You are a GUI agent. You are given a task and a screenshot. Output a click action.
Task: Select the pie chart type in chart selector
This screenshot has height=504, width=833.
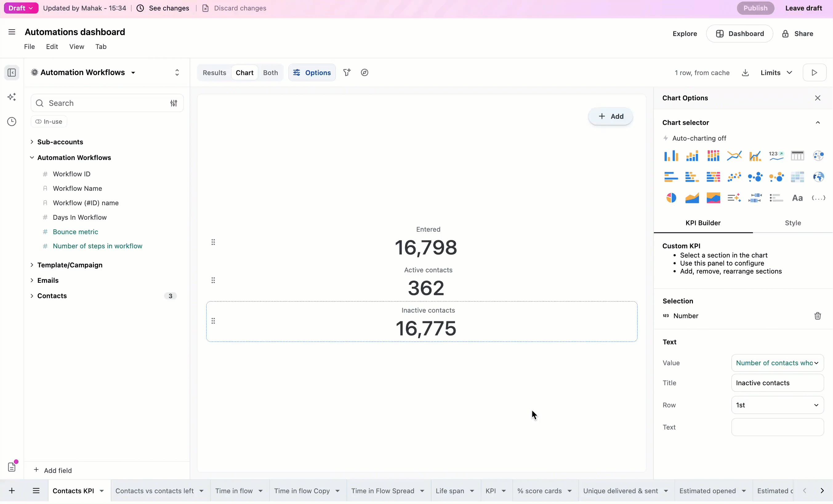[x=670, y=198]
